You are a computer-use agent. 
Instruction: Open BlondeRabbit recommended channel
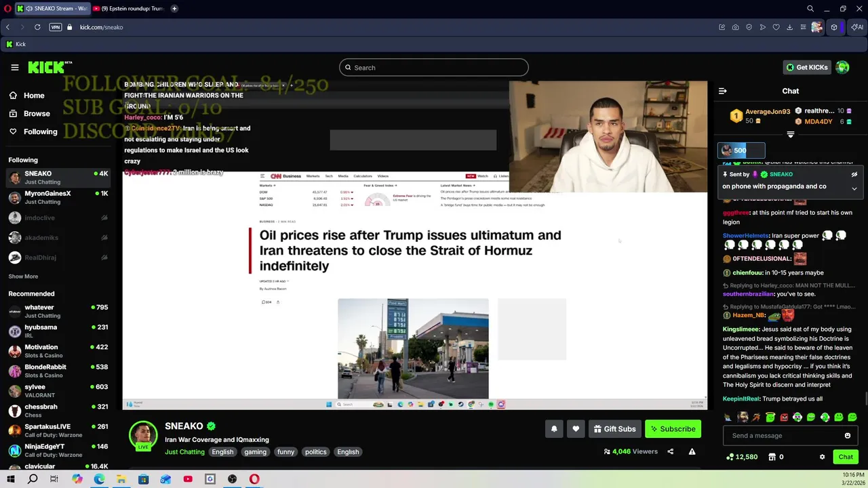(58, 371)
